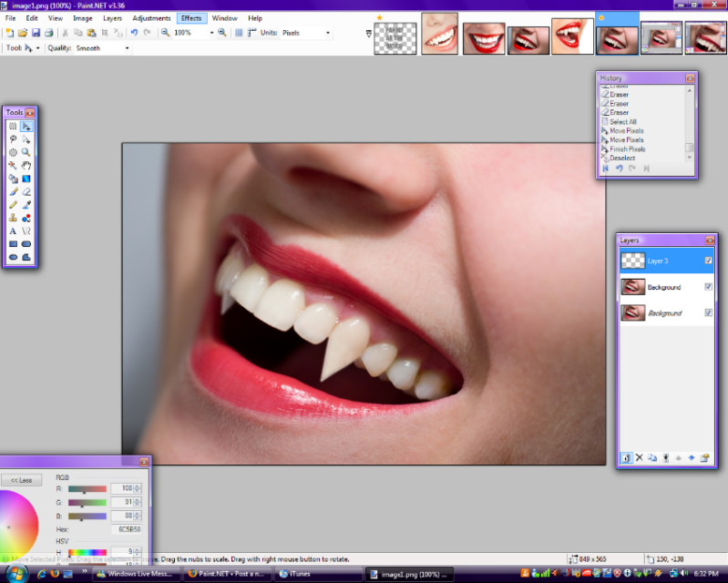Image resolution: width=728 pixels, height=583 pixels.
Task: Open Layer Properties in Layers panel
Action: (705, 458)
